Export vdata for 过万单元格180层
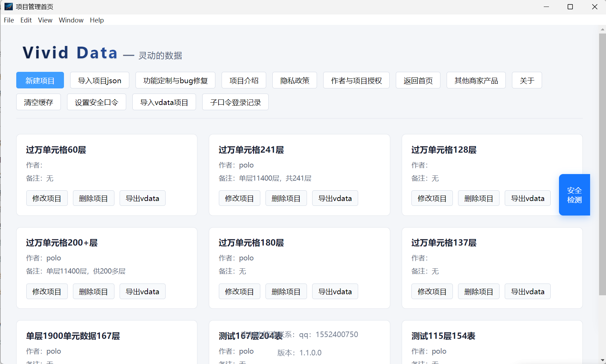 [335, 291]
